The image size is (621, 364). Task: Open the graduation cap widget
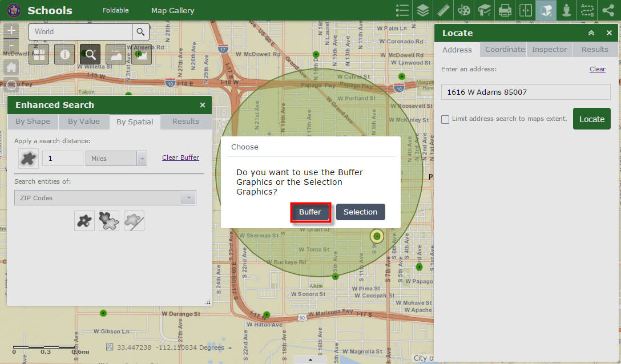(485, 10)
